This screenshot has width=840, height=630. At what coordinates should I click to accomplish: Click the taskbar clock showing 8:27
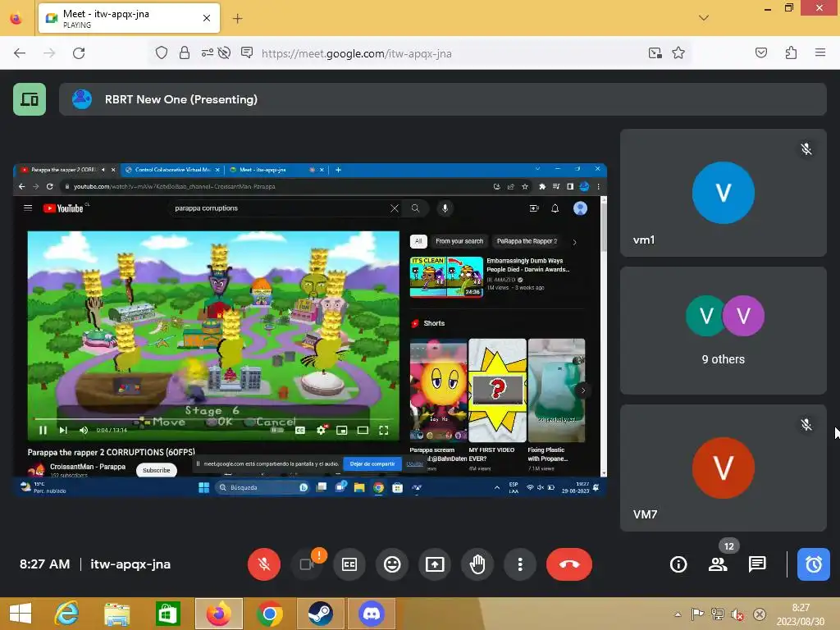pos(801,614)
